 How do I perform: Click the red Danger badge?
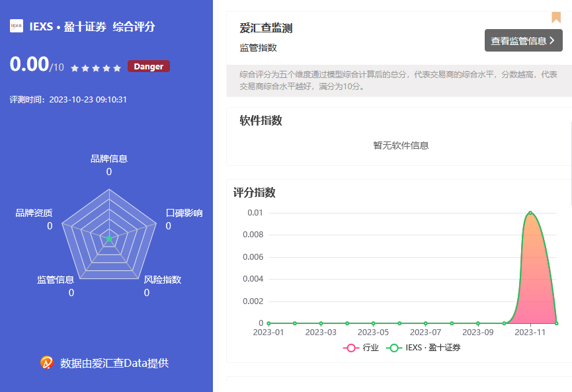(x=149, y=66)
